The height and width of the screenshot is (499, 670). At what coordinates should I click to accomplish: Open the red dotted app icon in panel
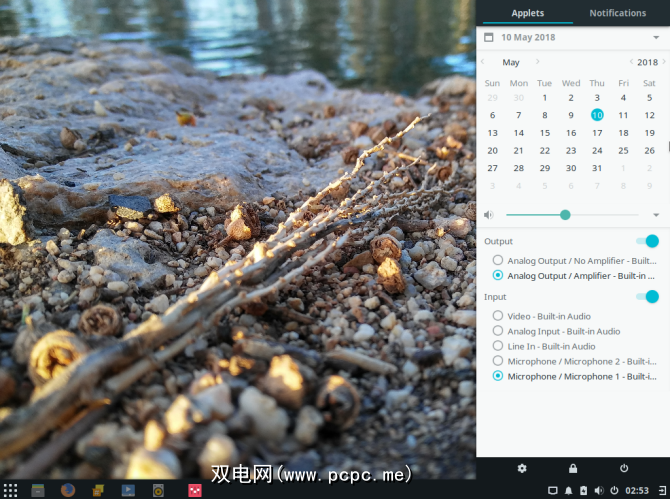point(195,490)
